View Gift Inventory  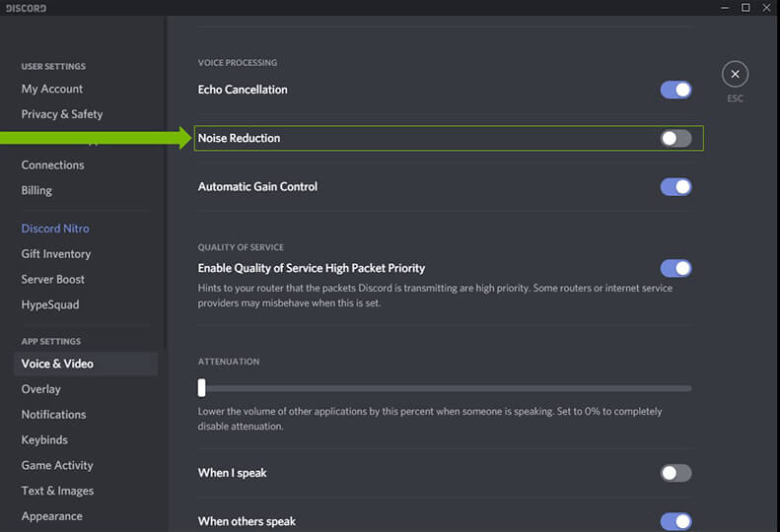click(x=56, y=254)
